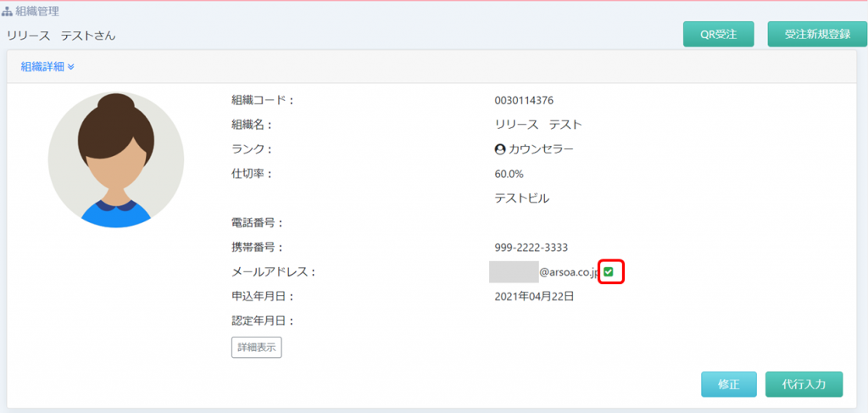868x413 pixels.
Task: Click the green checkmark next to email address
Action: (609, 272)
